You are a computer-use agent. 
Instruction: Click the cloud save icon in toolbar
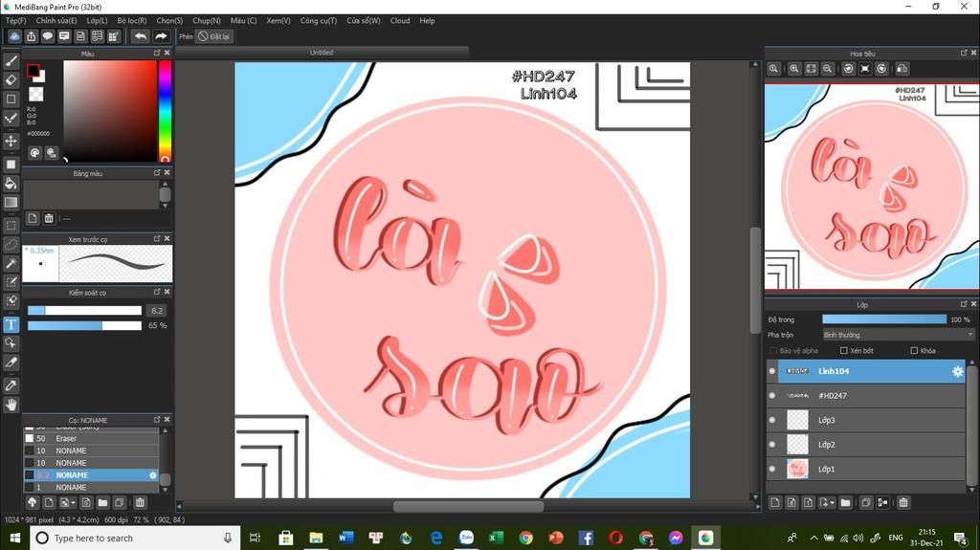click(x=13, y=36)
